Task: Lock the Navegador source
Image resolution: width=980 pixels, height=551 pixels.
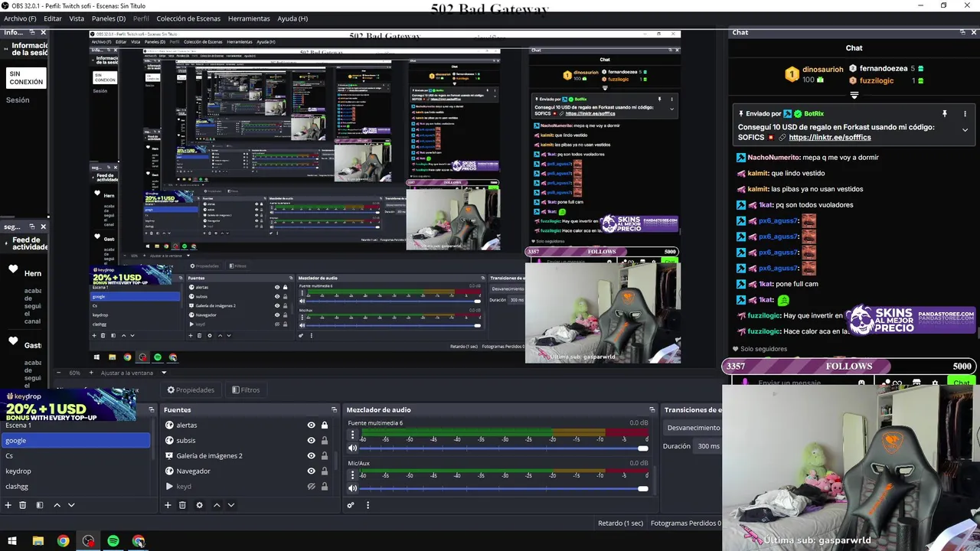Action: coord(325,471)
